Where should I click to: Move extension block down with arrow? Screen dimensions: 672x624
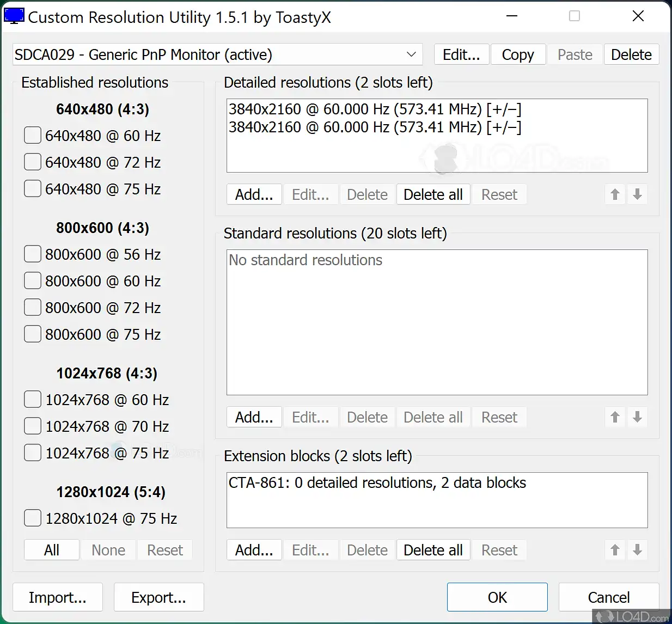tap(637, 550)
